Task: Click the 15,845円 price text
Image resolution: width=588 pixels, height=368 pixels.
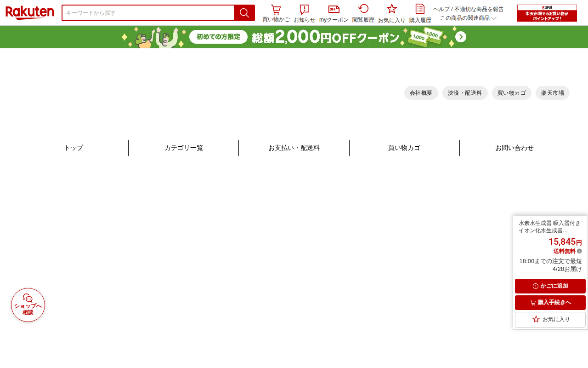Action: coord(565,241)
